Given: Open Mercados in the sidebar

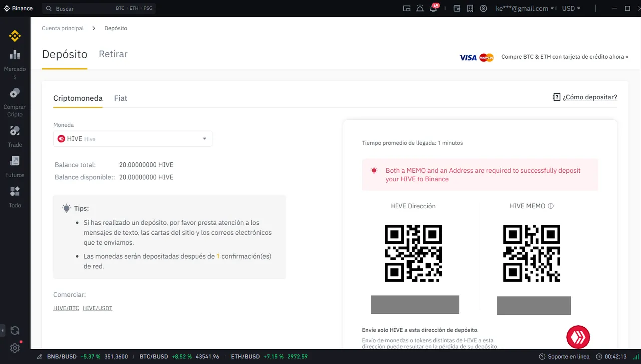Looking at the screenshot, I should pos(15,64).
